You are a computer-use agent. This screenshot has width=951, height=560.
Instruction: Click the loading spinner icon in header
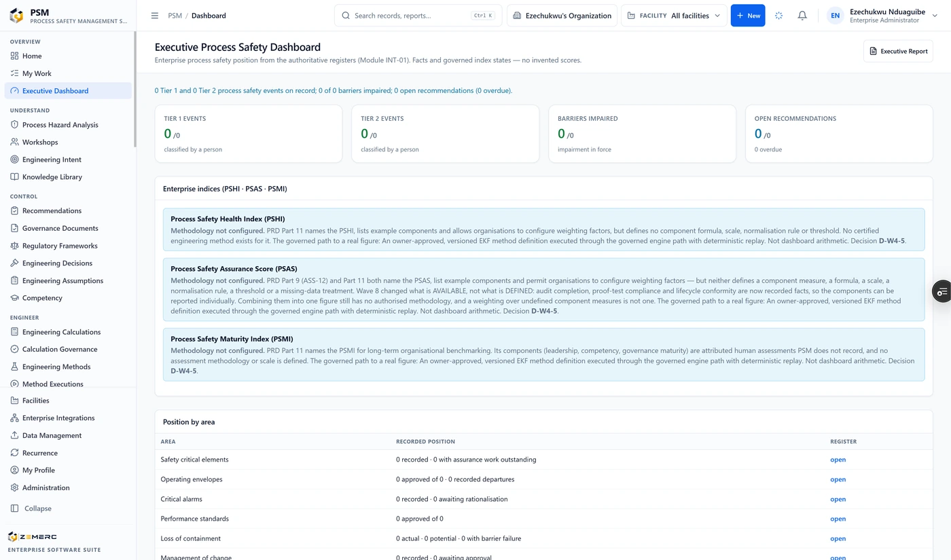[x=778, y=16]
